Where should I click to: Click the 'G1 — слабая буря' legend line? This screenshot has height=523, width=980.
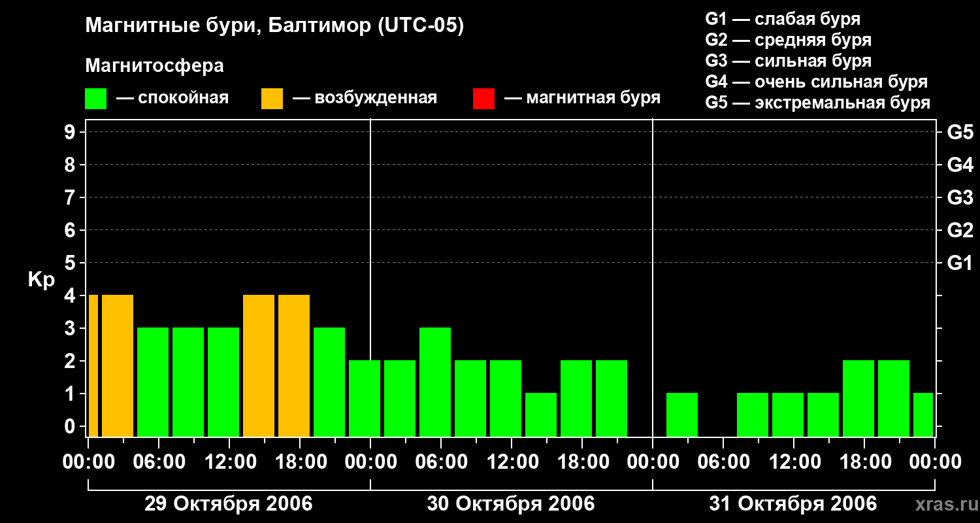click(x=783, y=19)
